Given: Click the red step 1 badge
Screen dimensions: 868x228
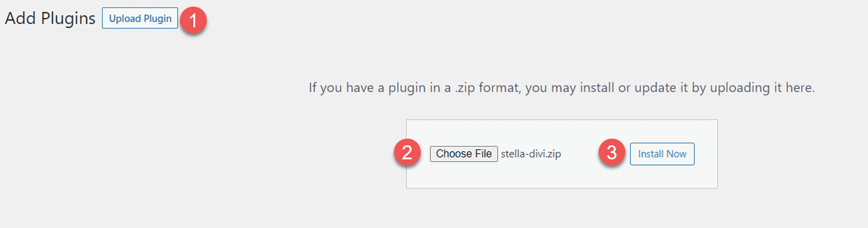Looking at the screenshot, I should point(193,20).
